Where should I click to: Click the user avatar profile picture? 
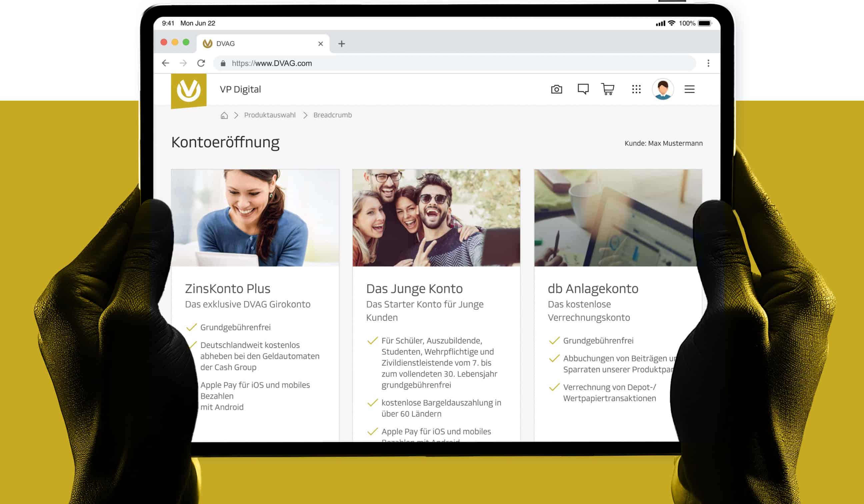(x=663, y=89)
